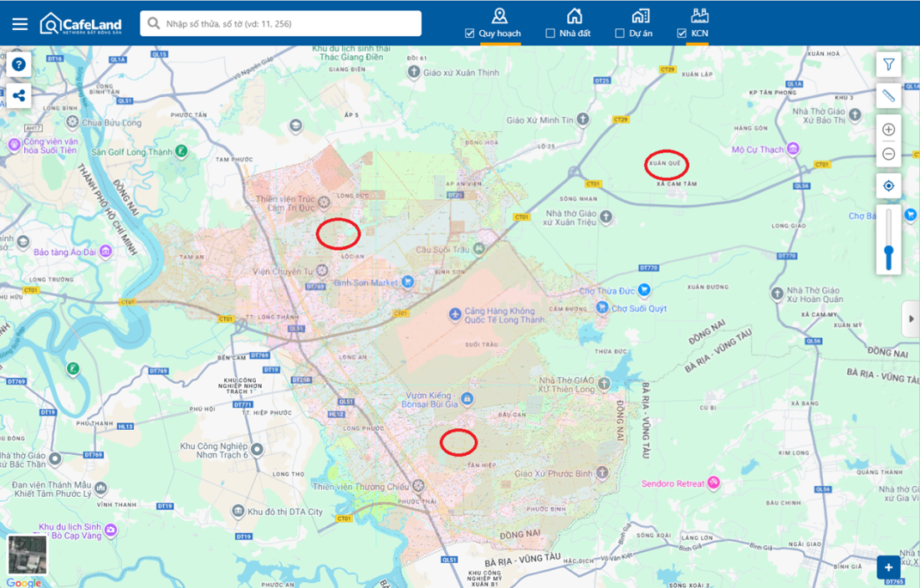Open the help question mark button
This screenshot has height=588, width=920.
(x=18, y=64)
